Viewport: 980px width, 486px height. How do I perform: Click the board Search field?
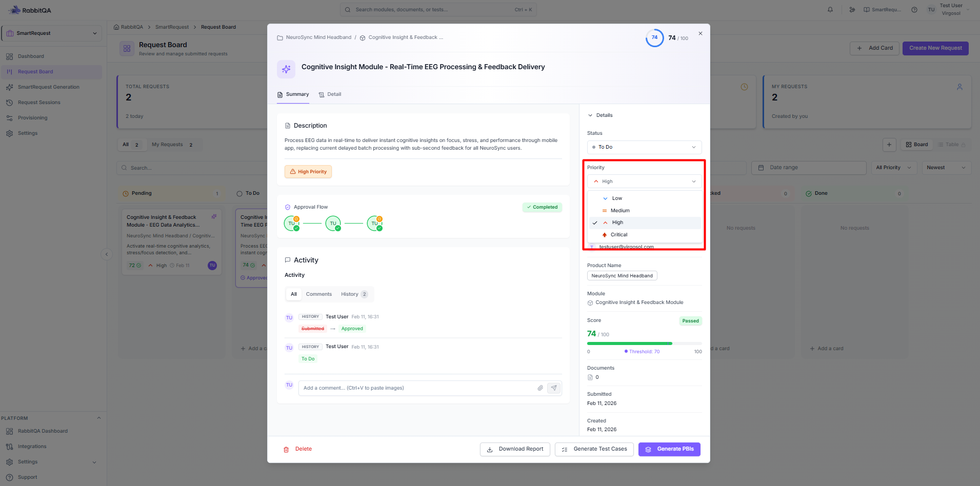click(192, 168)
